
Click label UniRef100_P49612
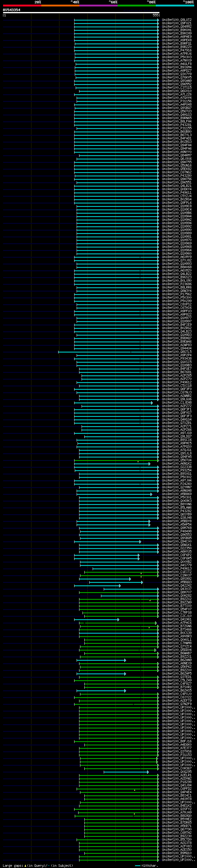(x=177, y=382)
